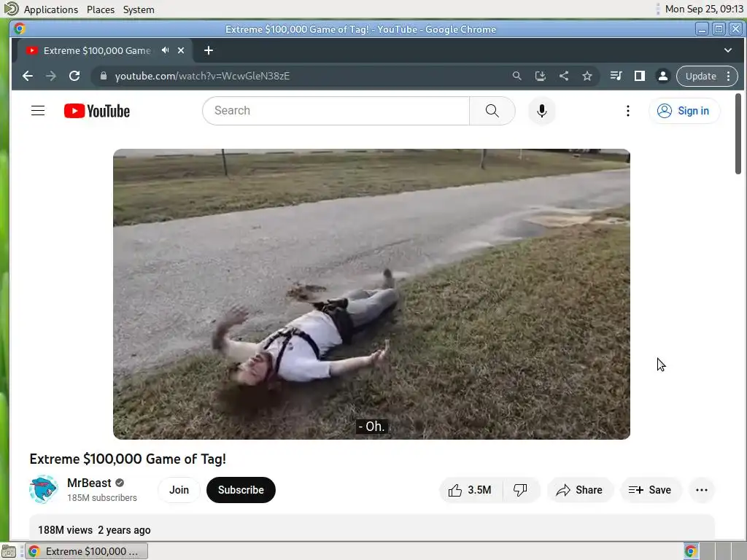Focus the YouTube Search field
This screenshot has width=747, height=560.
(336, 111)
